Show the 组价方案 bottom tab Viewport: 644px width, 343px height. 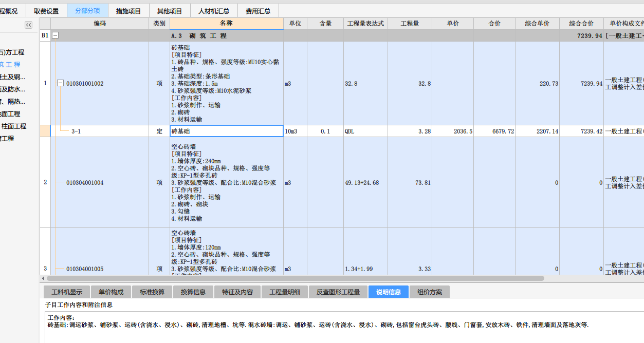tap(430, 292)
